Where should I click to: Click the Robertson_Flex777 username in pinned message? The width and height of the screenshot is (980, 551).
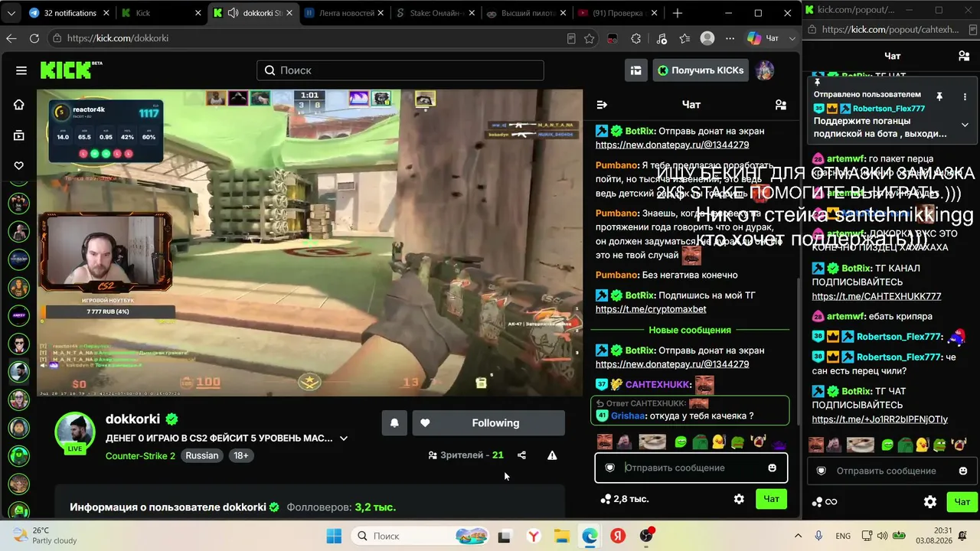pos(889,109)
